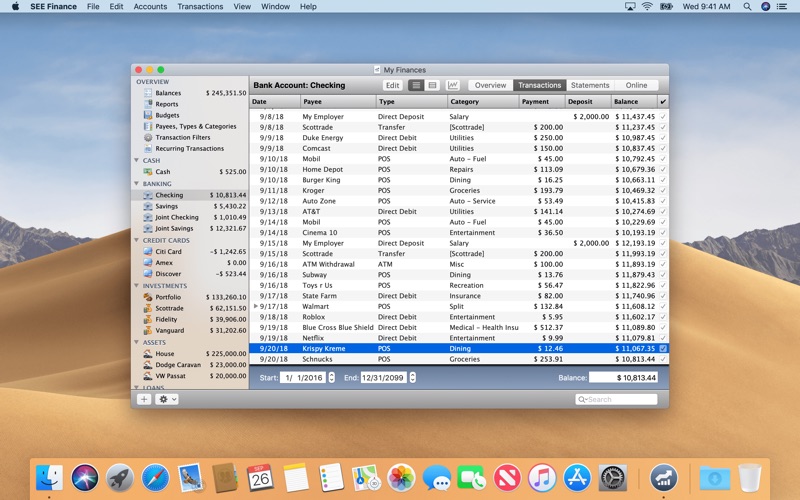Toggle cleared checkbox for Krispy Kreme row
Viewport: 800px width, 500px height.
coord(662,348)
